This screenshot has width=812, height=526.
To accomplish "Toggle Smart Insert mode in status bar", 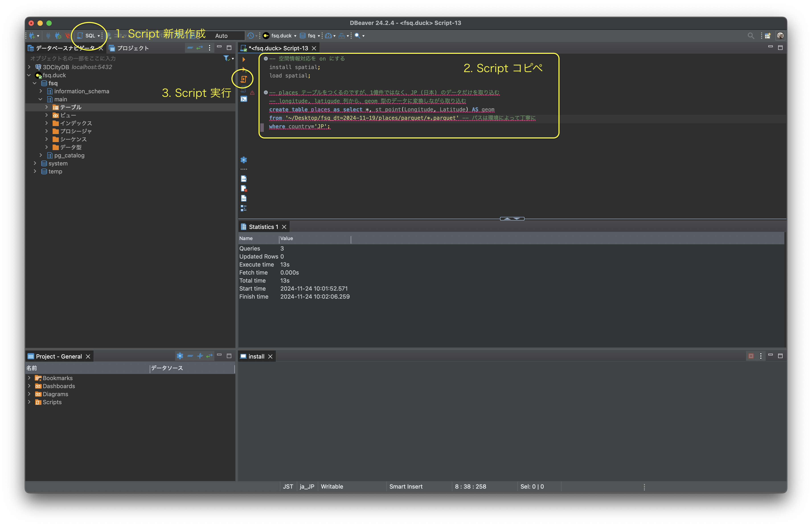I will pos(406,486).
